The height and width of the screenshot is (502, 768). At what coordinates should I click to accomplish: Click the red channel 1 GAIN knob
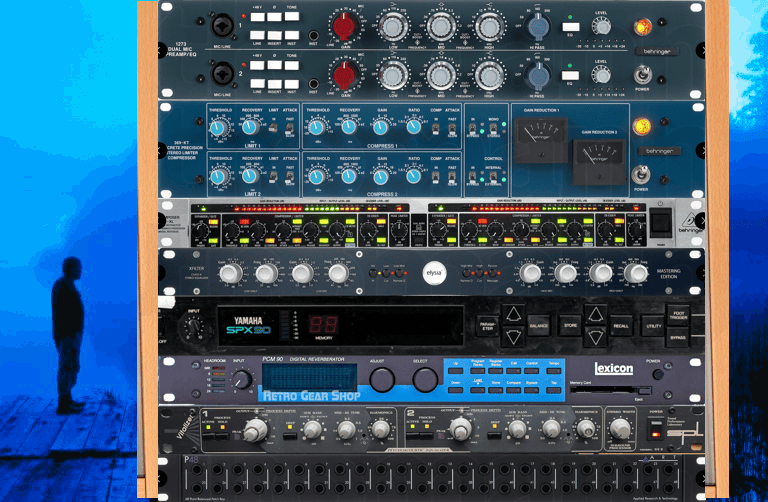pos(345,26)
